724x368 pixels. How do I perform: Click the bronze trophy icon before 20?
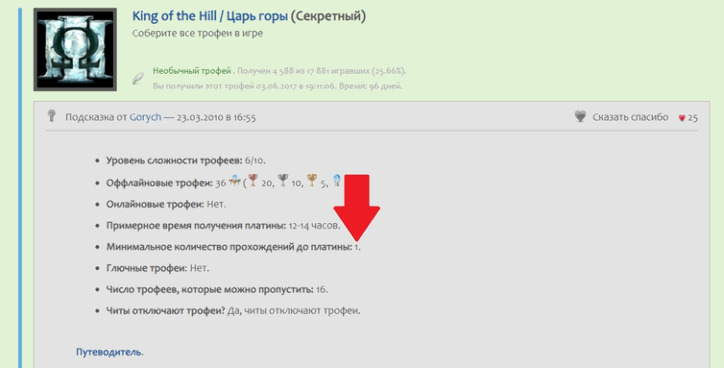pyautogui.click(x=253, y=180)
